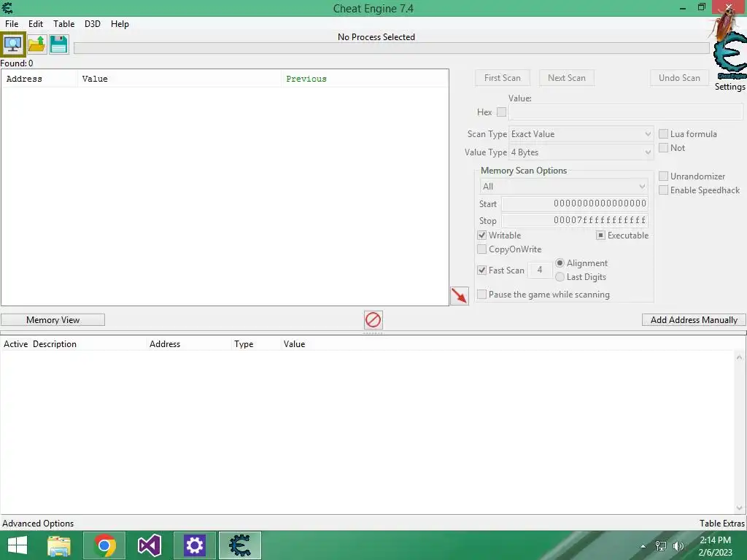
Task: Expand the memory region All dropdown
Action: click(564, 186)
